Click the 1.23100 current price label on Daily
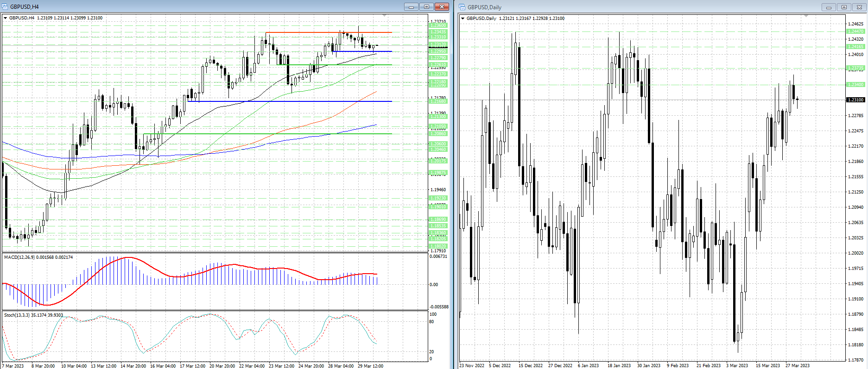Viewport: 868px width, 369px height. [855, 100]
